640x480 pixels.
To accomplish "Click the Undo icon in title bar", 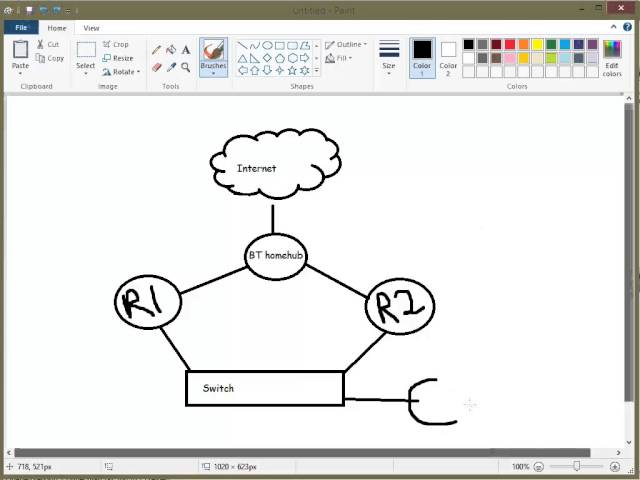I will click(x=43, y=10).
